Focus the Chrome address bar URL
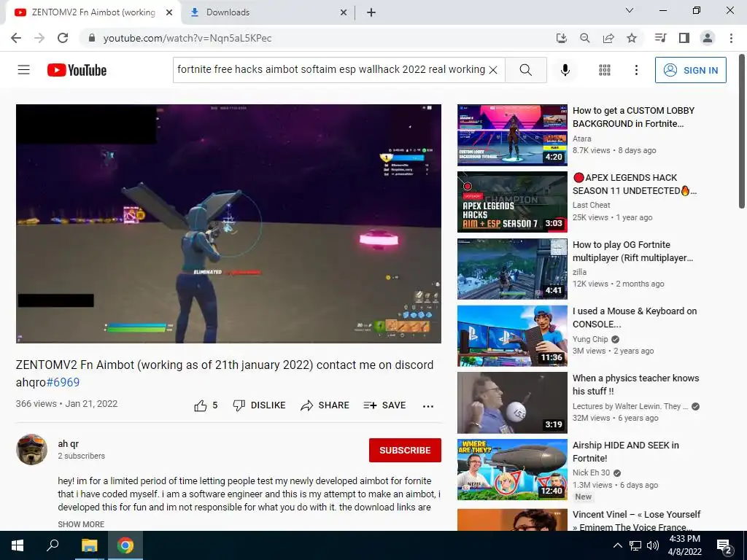The height and width of the screenshot is (560, 747). pyautogui.click(x=187, y=38)
